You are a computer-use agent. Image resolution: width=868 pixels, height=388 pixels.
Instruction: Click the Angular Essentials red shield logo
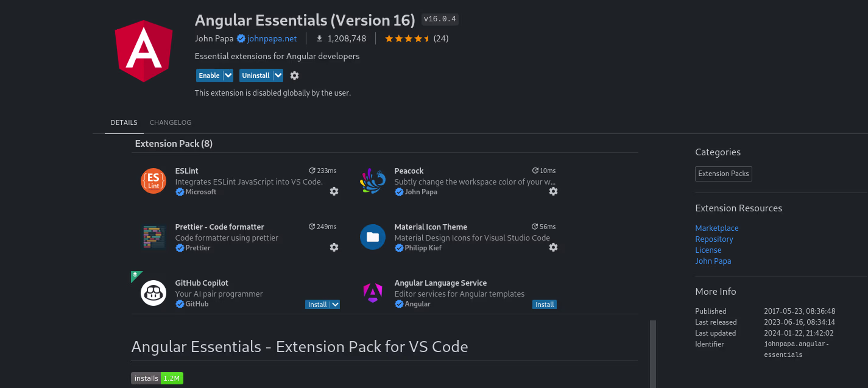(x=144, y=51)
